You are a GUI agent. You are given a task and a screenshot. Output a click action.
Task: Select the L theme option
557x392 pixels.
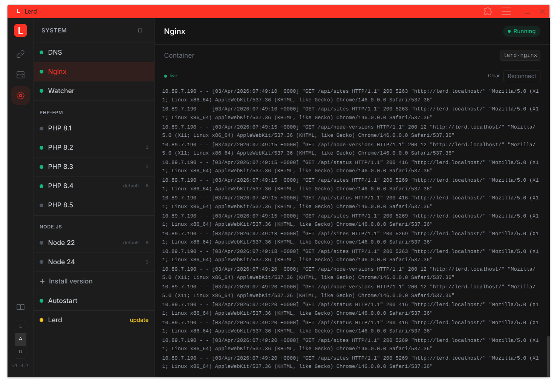tap(20, 326)
